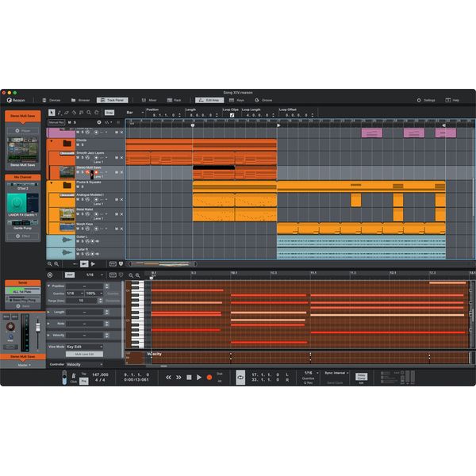Click the Delay Comp button
Image resolution: width=476 pixels, height=476 pixels.
point(361,377)
